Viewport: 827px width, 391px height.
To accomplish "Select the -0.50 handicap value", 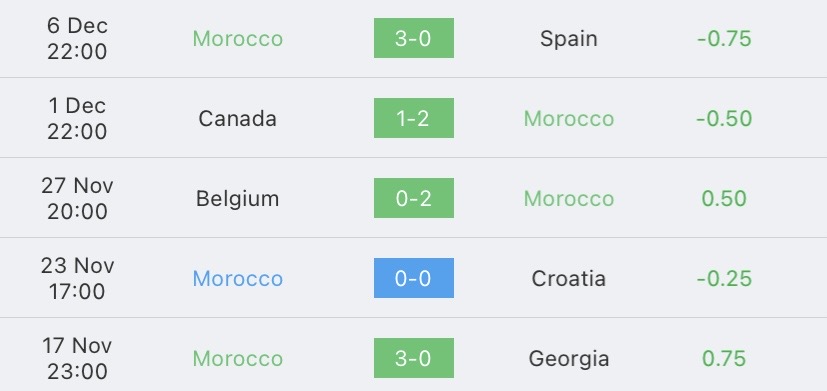I will click(x=724, y=119).
